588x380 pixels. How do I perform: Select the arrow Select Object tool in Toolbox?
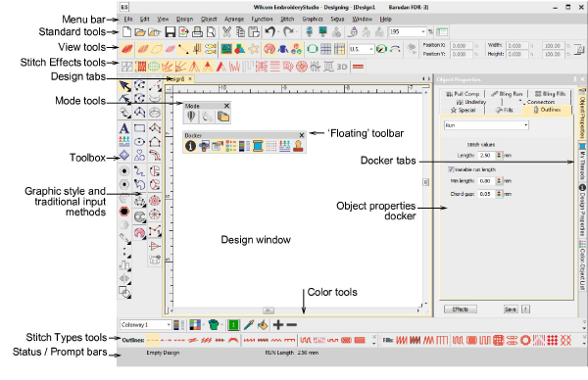click(x=124, y=86)
